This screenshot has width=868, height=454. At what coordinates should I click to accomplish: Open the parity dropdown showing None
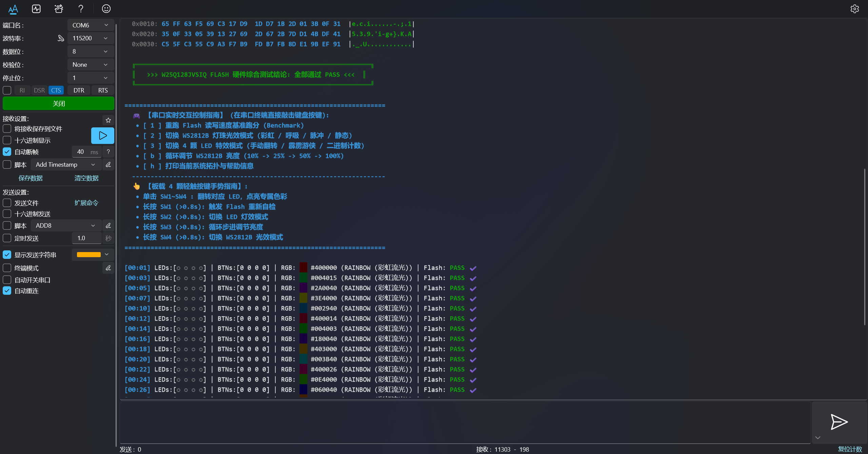(x=91, y=65)
